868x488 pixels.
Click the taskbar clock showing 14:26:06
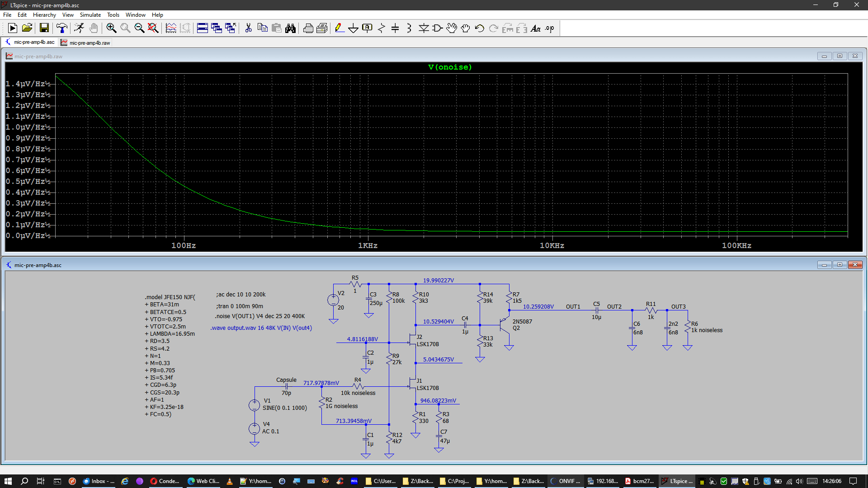tap(832, 481)
